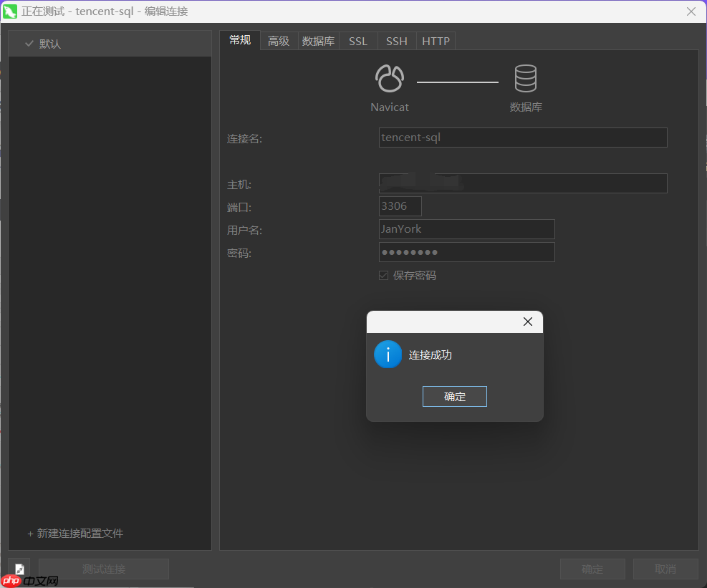707x588 pixels.
Task: Click the 测试连接 button
Action: point(103,569)
